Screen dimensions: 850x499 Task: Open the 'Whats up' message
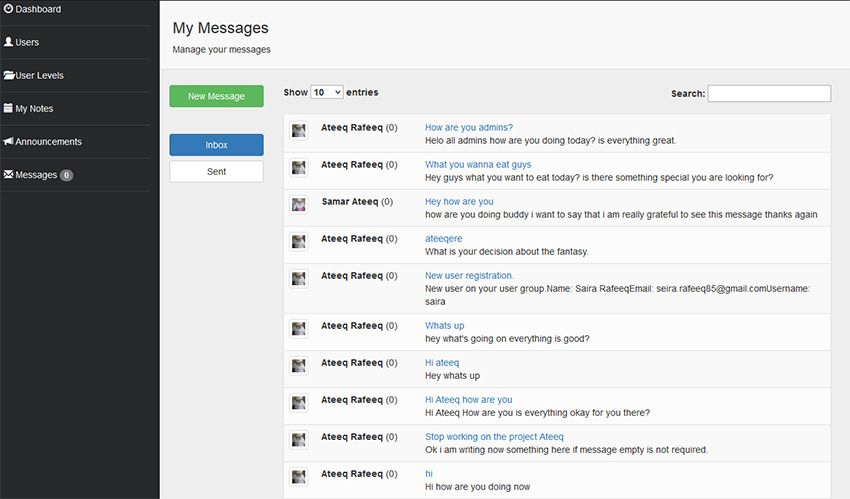[x=444, y=325]
